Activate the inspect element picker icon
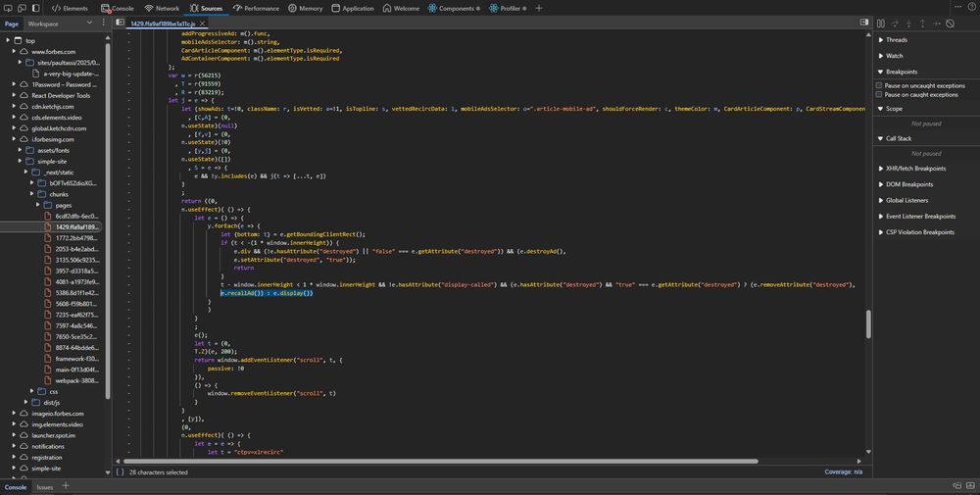 point(8,8)
